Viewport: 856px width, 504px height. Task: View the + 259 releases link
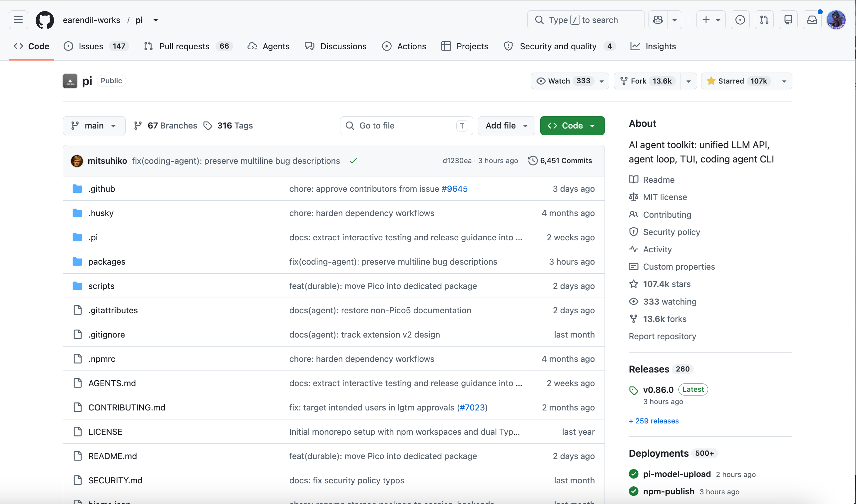click(x=654, y=421)
